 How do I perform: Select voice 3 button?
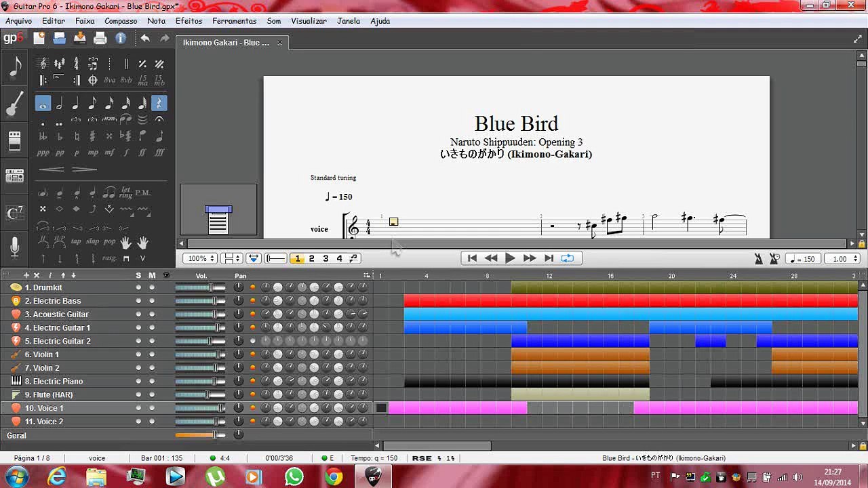325,258
